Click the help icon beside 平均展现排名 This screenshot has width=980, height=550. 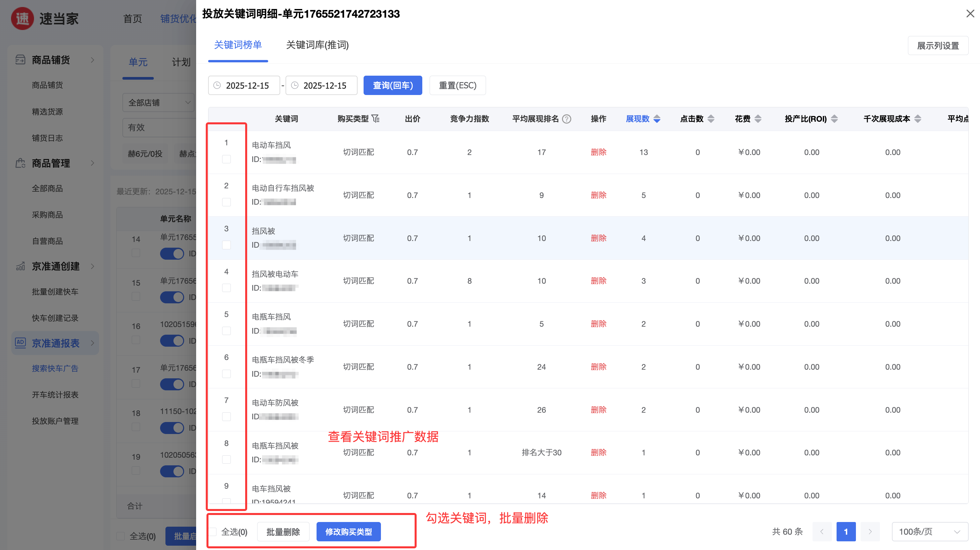(x=566, y=119)
